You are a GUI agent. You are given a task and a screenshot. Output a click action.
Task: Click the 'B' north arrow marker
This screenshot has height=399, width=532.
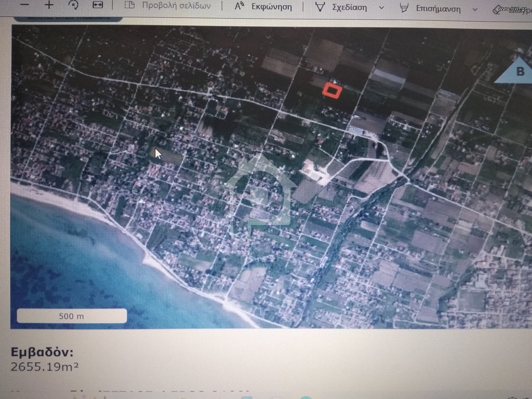516,71
